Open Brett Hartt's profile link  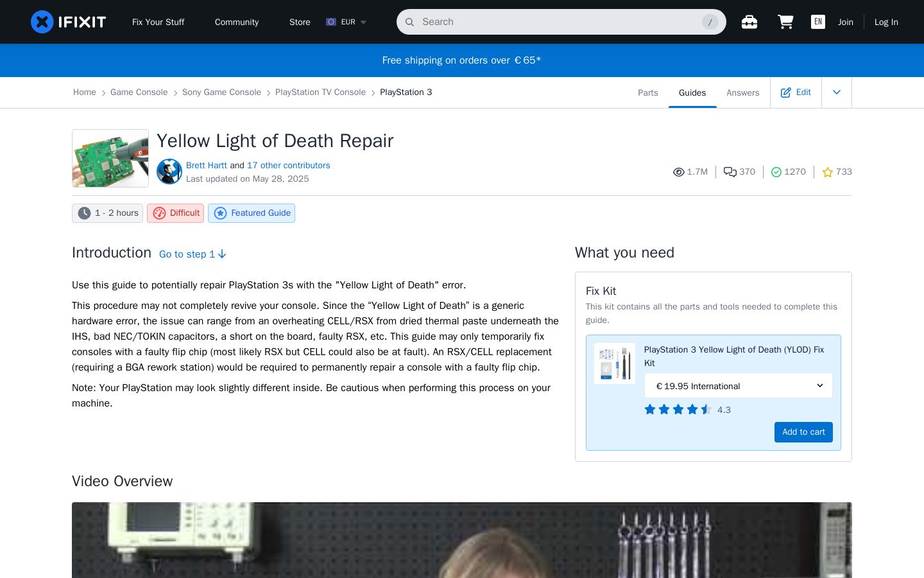(x=207, y=165)
